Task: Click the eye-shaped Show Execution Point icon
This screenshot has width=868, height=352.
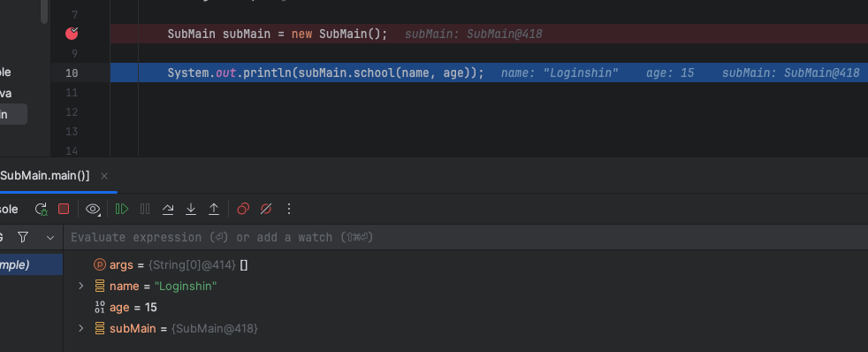Action: click(x=93, y=210)
